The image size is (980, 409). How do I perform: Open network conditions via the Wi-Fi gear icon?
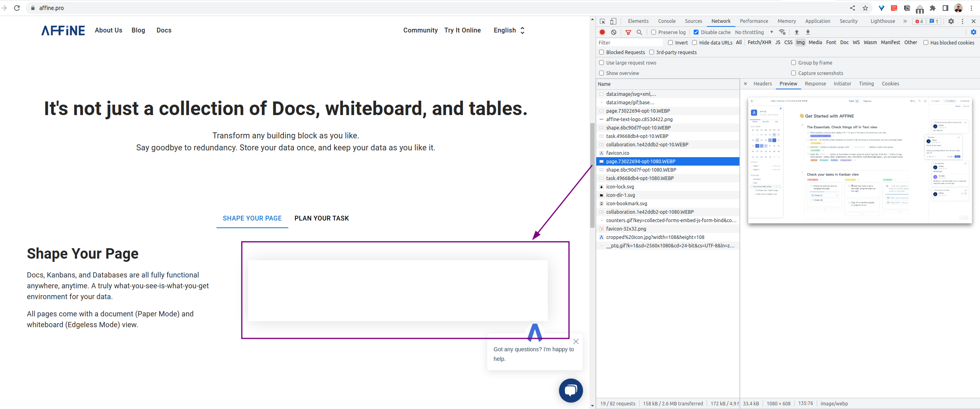click(782, 32)
